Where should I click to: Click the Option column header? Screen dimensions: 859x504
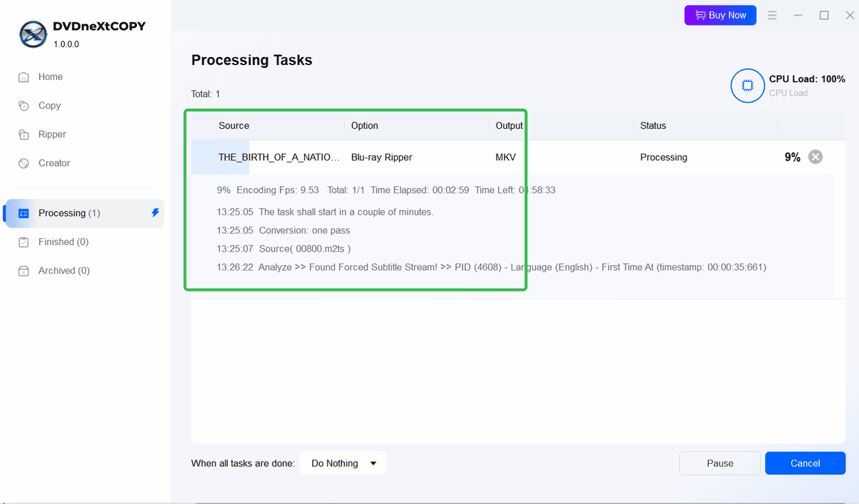pos(364,125)
